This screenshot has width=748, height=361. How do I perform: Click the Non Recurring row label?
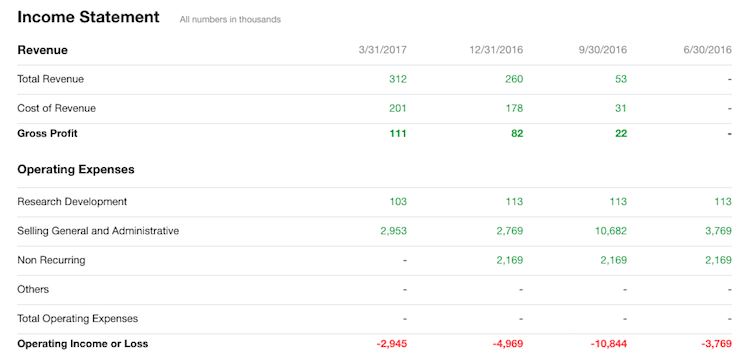52,260
